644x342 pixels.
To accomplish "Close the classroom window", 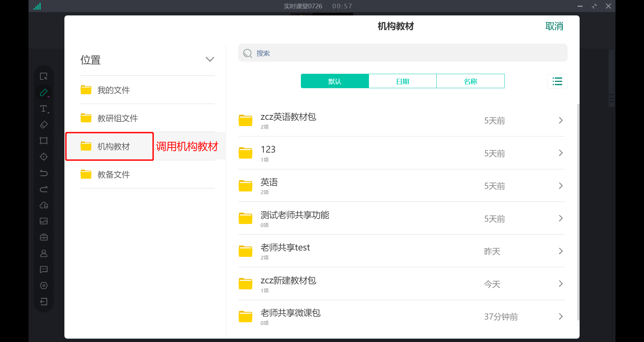I will (608, 6).
